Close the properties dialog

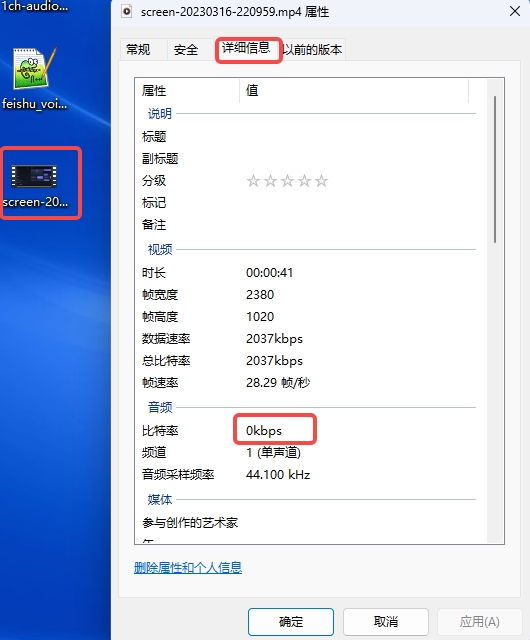point(515,11)
